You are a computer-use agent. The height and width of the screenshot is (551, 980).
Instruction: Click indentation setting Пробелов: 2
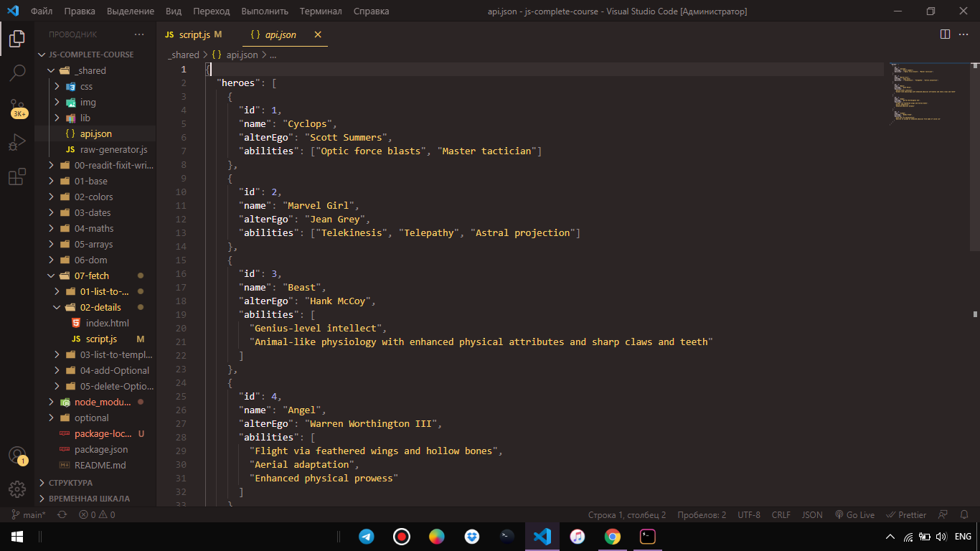coord(702,515)
